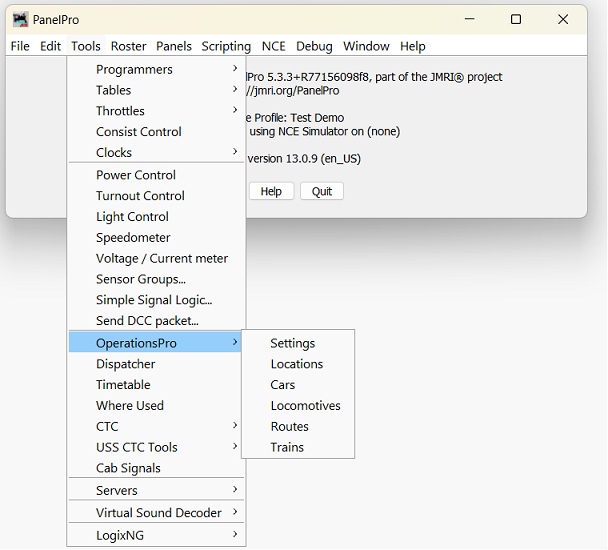The image size is (608, 550).
Task: Click the Help button
Action: 271,191
